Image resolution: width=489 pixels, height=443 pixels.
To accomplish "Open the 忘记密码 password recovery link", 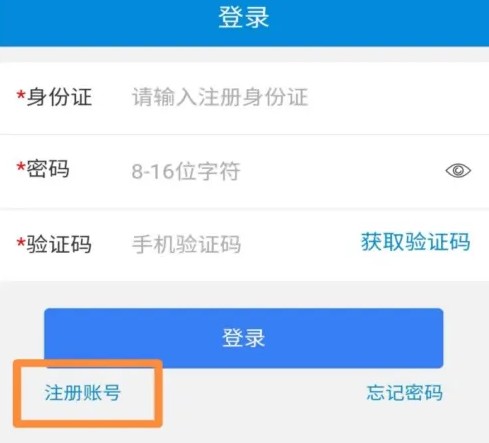I will pyautogui.click(x=405, y=392).
